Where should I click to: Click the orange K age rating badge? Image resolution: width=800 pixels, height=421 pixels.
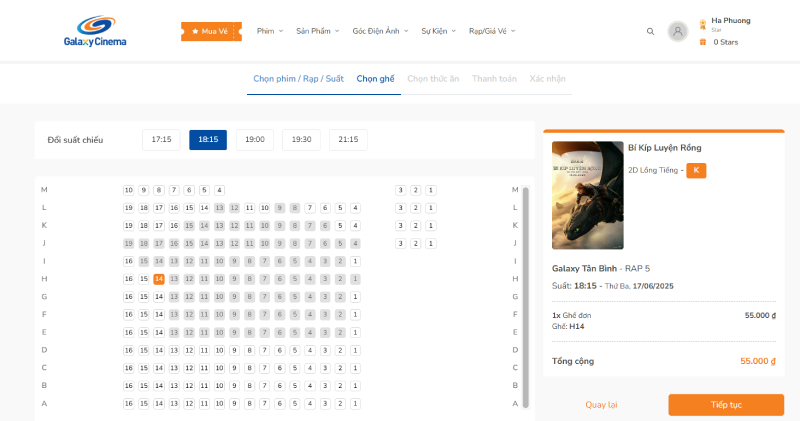tap(696, 170)
